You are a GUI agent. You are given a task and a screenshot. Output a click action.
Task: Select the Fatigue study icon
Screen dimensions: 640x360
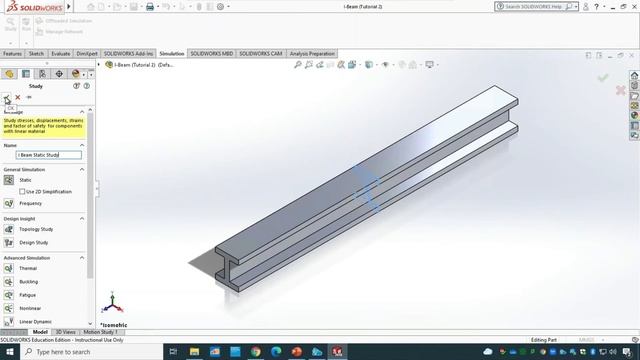9,295
